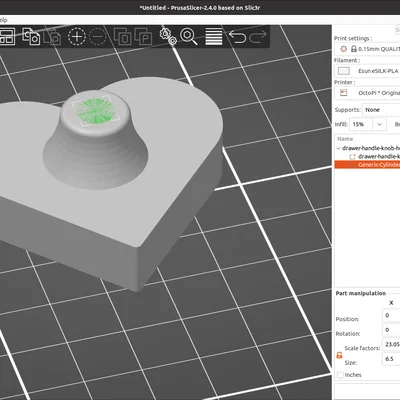Open the Supports dropdown showing None
Viewport: 400px width, 400px height.
pos(381,110)
